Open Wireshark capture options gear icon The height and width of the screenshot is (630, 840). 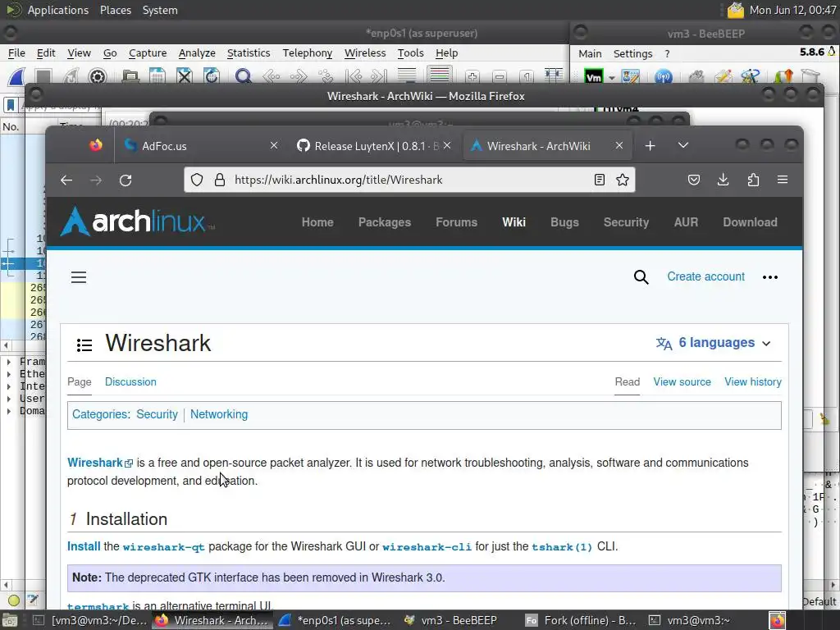97,76
